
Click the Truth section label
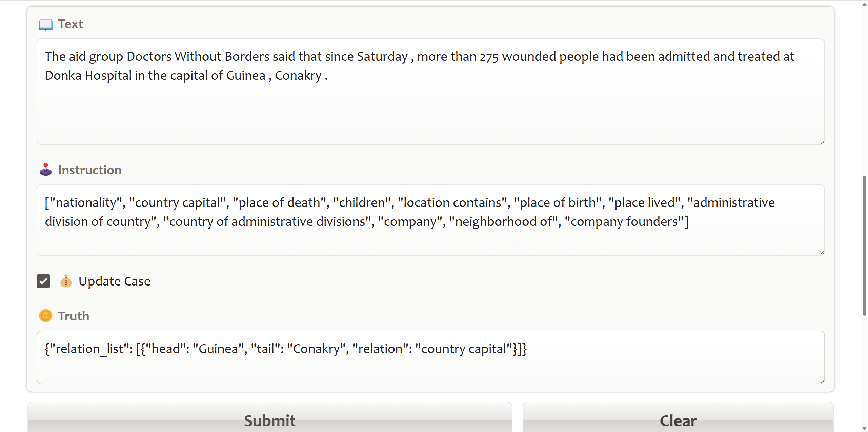click(74, 316)
